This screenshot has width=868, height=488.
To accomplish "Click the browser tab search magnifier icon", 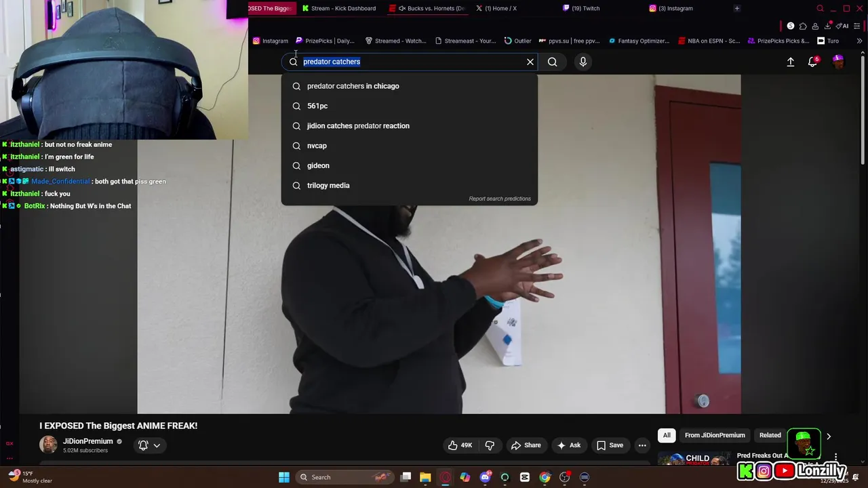I will click(x=820, y=8).
